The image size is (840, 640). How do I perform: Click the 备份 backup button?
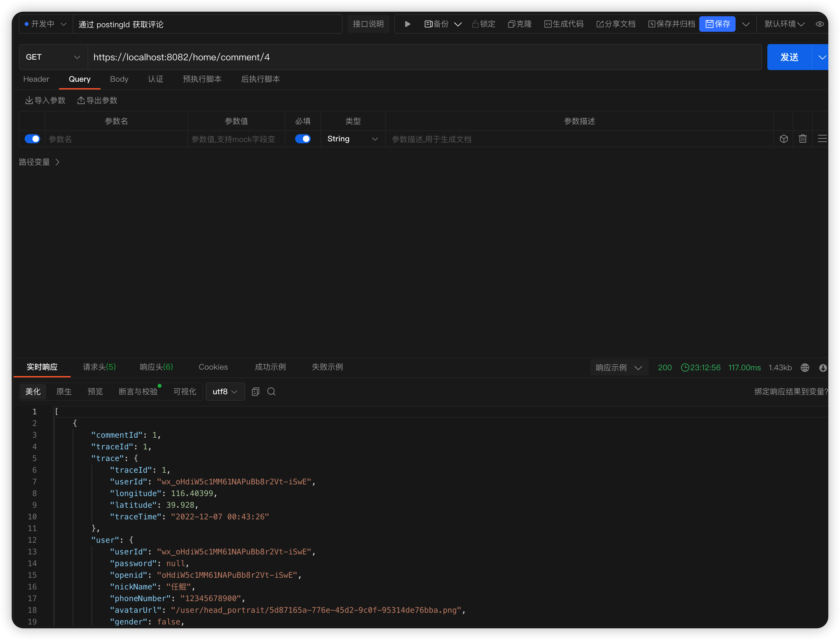437,24
